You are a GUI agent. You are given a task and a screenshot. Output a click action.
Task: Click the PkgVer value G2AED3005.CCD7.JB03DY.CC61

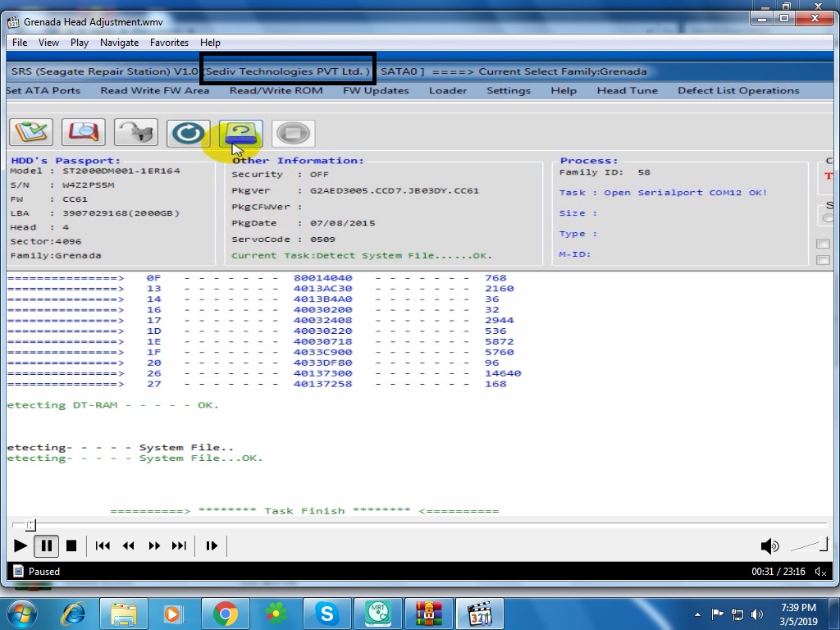[395, 190]
